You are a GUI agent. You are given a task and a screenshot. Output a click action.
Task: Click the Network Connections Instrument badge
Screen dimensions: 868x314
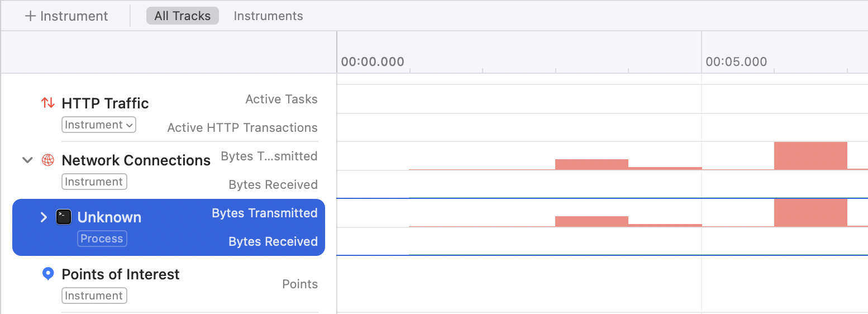point(94,182)
